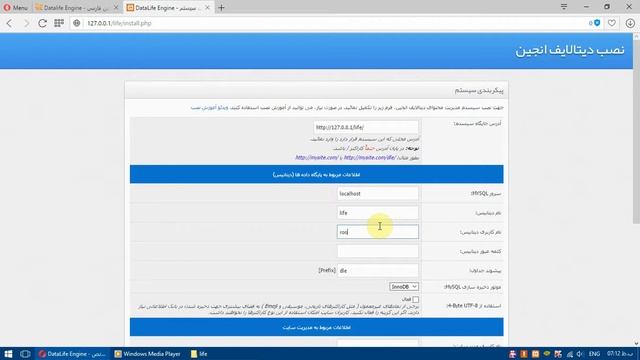Close the active DataLife Engine tab
This screenshot has height=360, width=640.
[207, 7]
